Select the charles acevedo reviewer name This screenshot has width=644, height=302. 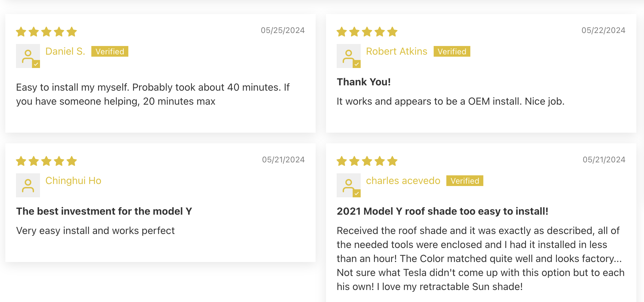point(403,181)
